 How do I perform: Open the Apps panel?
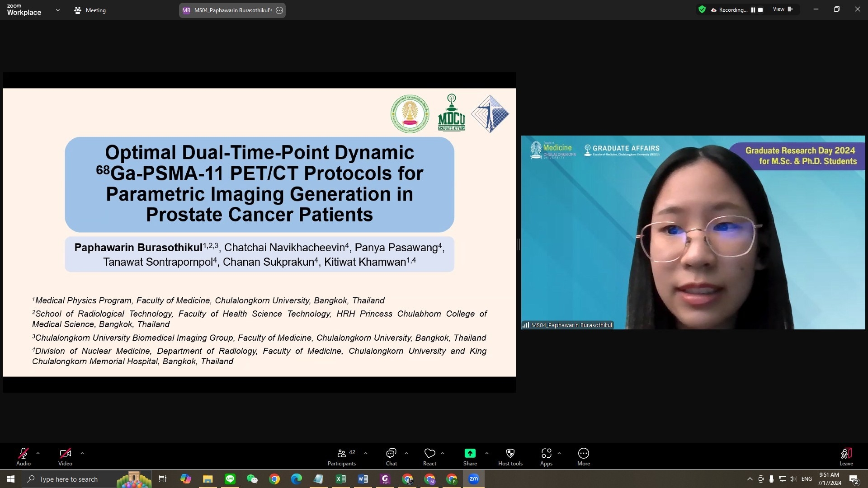(546, 456)
